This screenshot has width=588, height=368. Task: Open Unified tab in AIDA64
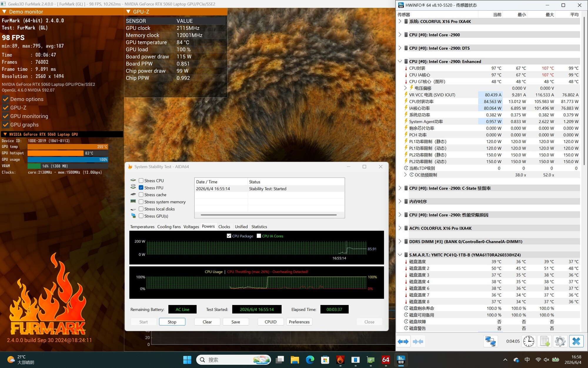point(241,227)
